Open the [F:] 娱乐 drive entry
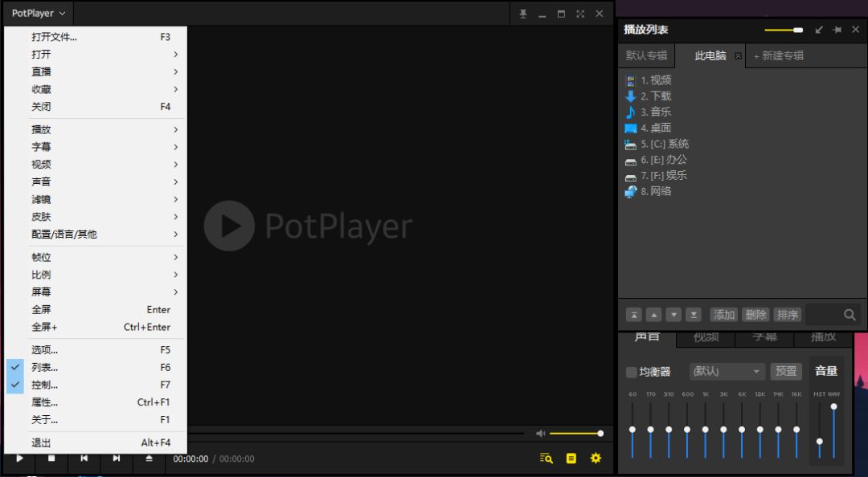868x477 pixels. pos(656,175)
